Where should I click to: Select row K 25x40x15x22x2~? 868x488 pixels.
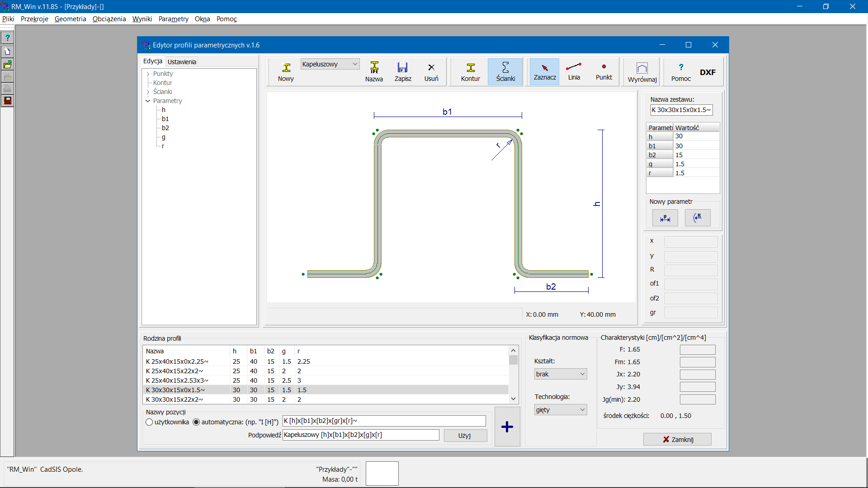(325, 371)
